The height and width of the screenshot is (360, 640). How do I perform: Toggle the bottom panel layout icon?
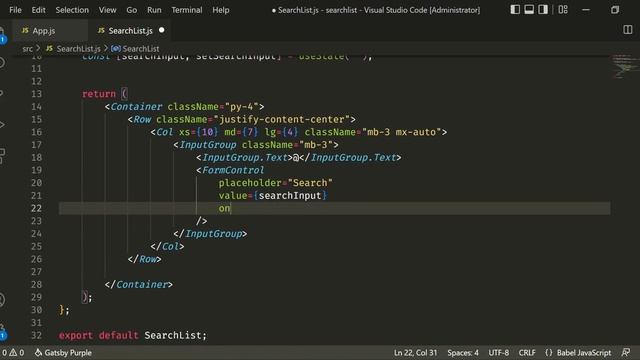pos(529,10)
